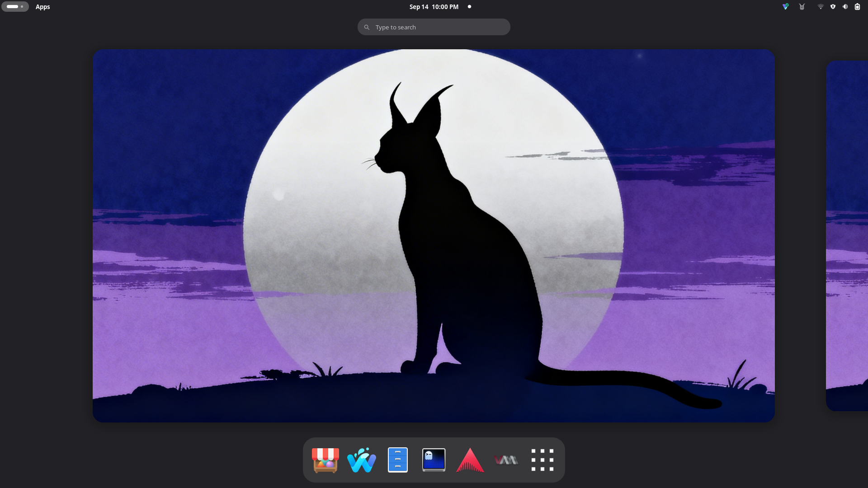Click the Proton VPN tray icon with checkmark

click(x=786, y=7)
